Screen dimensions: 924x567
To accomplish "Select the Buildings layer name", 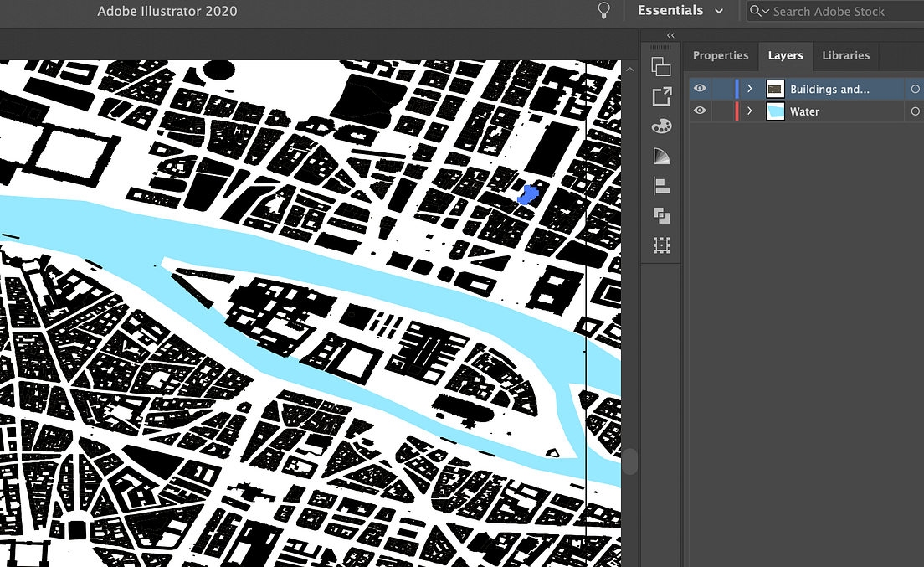I will pos(829,88).
